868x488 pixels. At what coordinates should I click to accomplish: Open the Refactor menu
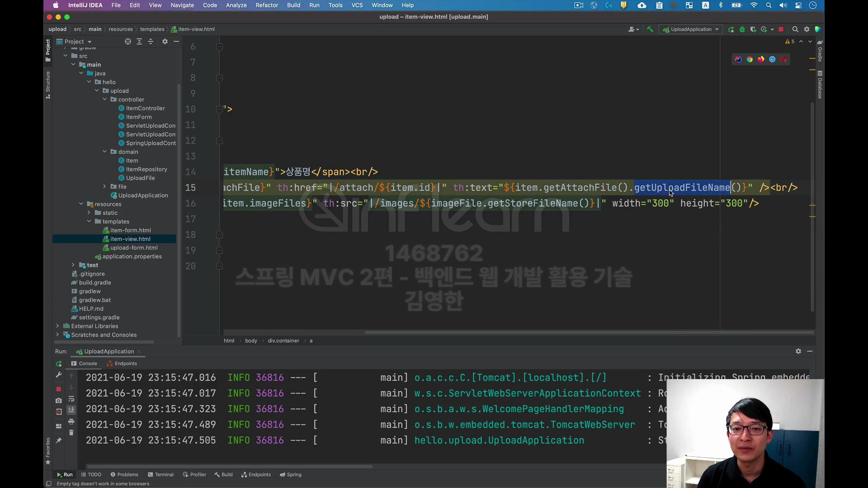point(266,5)
